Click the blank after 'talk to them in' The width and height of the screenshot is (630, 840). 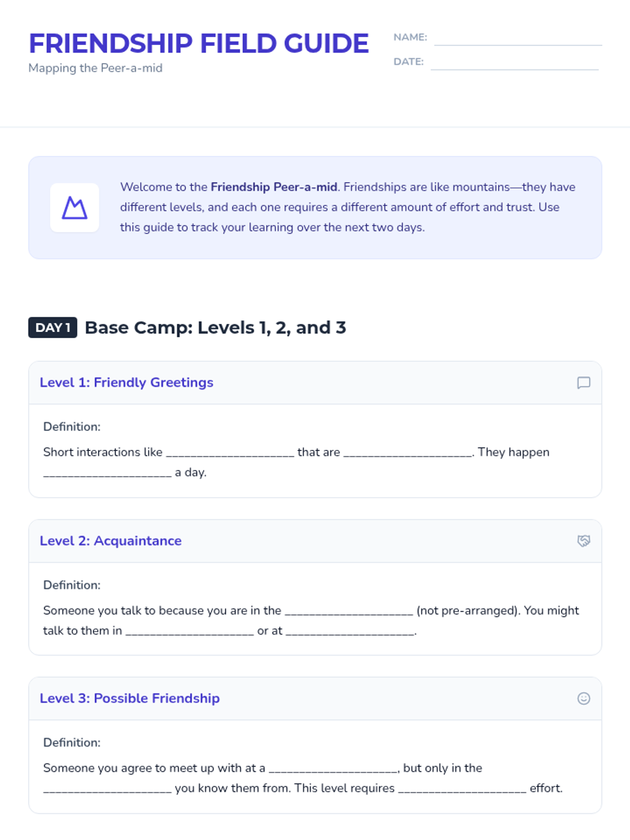[190, 632]
